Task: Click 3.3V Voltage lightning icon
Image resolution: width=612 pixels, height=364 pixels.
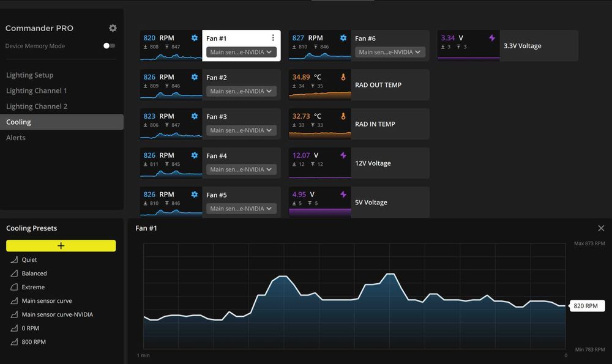Action: [492, 38]
